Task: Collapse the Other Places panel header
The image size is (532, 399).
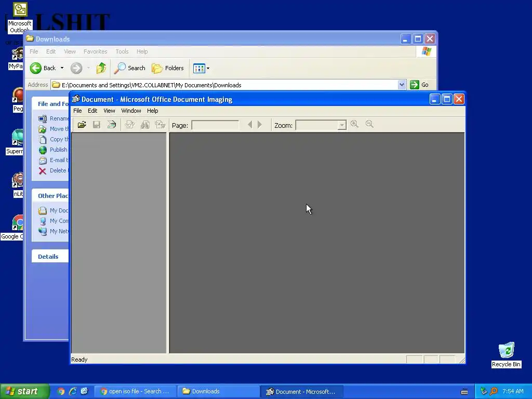Action: pos(50,196)
